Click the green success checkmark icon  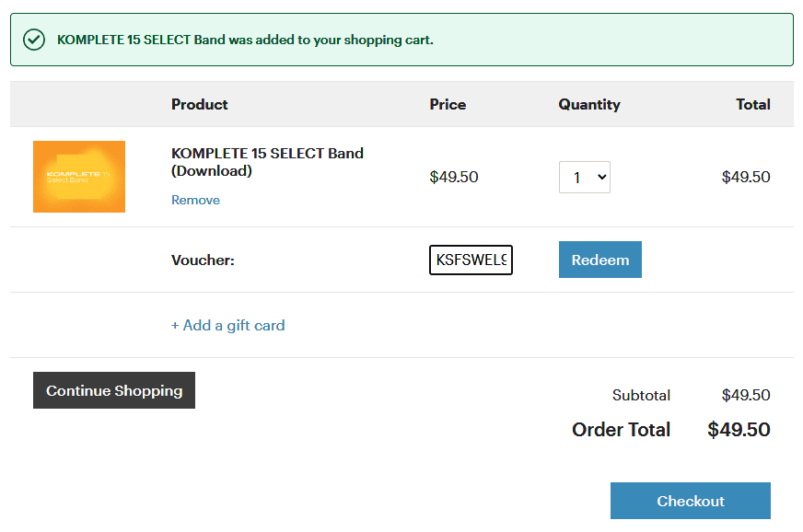coord(34,40)
